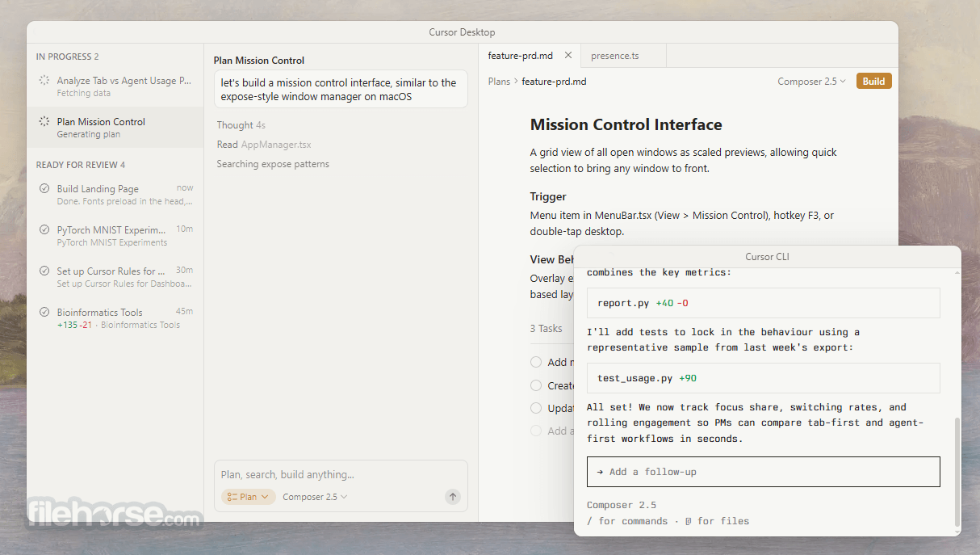Click checkmark icon next to Set up Cursor Rules
The image size is (980, 555).
(x=44, y=271)
